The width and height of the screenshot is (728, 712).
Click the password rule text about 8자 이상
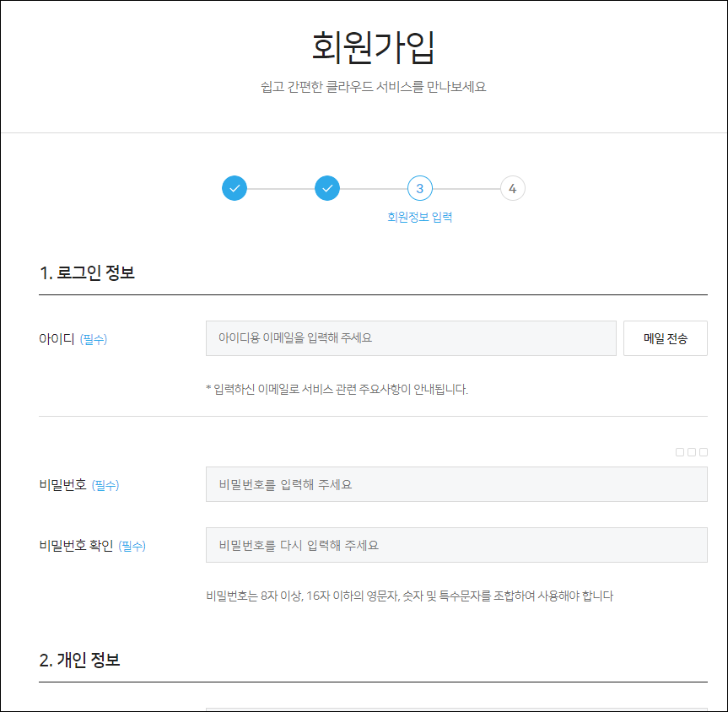pos(409,596)
